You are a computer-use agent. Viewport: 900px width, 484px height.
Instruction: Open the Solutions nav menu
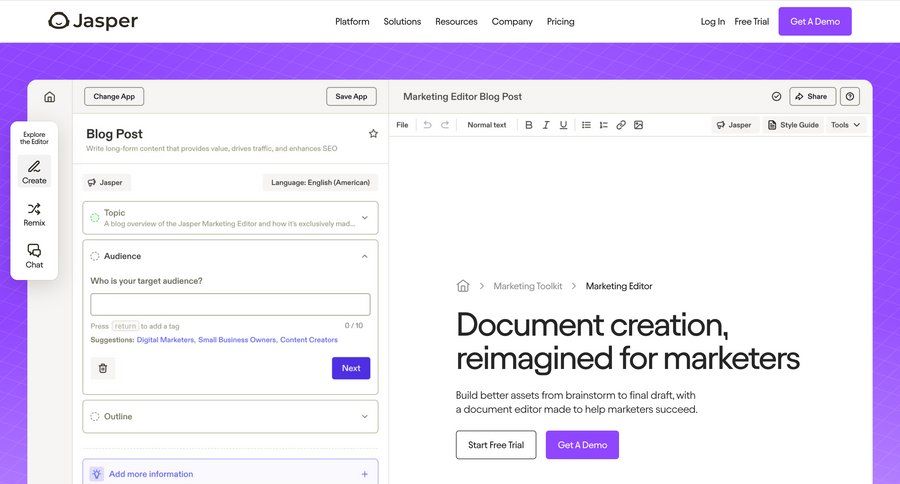tap(402, 21)
